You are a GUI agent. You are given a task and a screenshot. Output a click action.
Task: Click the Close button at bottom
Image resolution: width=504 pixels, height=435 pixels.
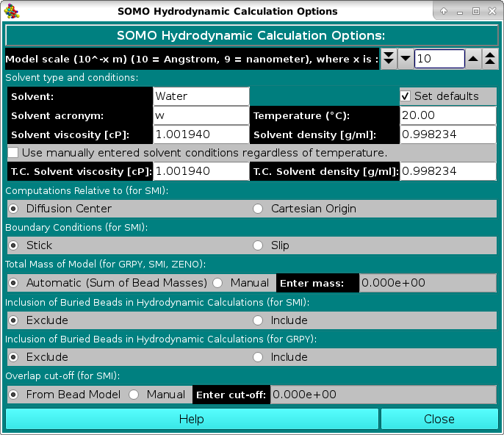tap(439, 419)
